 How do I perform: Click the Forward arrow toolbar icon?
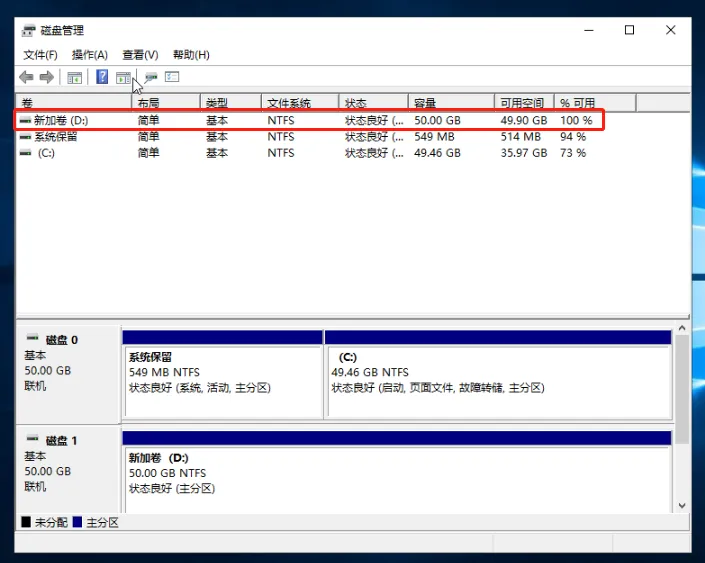coord(47,77)
